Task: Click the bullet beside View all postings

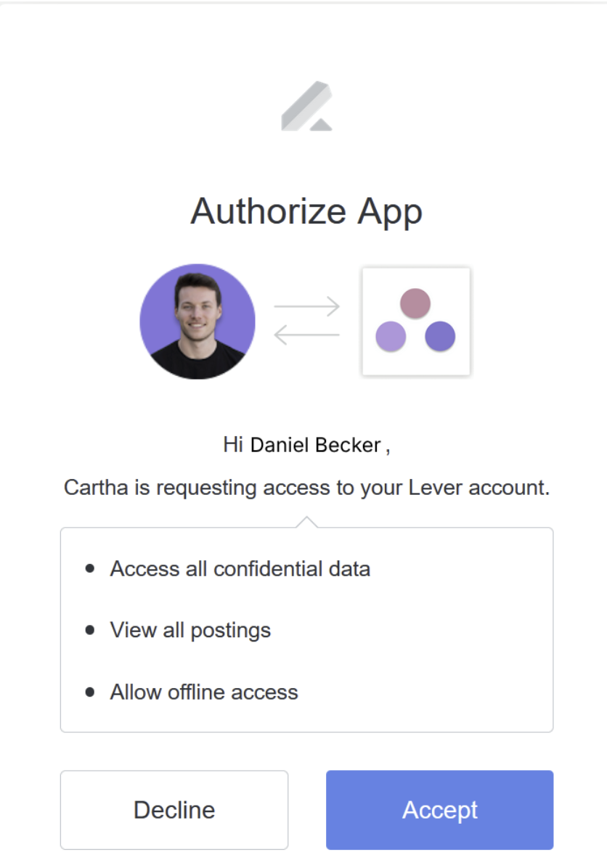Action: 90,630
